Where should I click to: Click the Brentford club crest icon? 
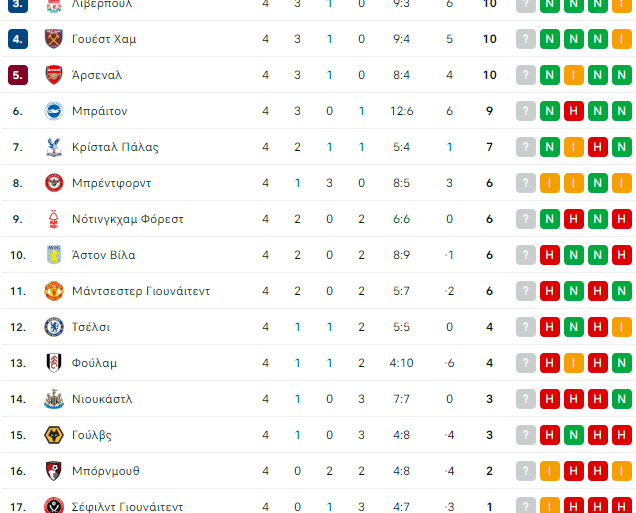(x=54, y=183)
